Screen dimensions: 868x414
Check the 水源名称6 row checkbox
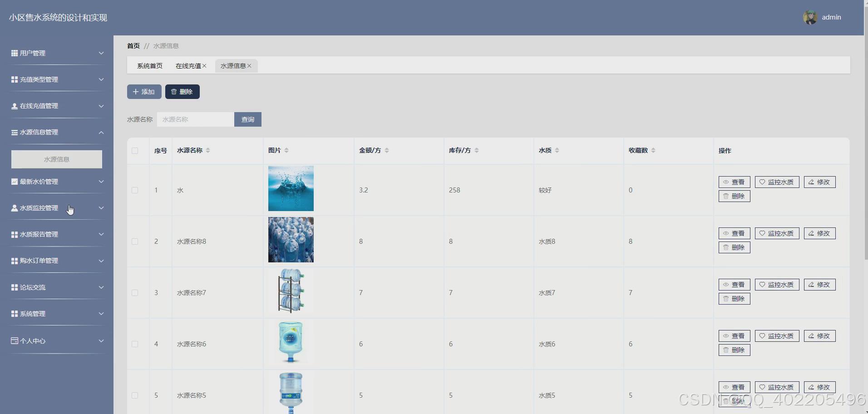click(x=135, y=344)
